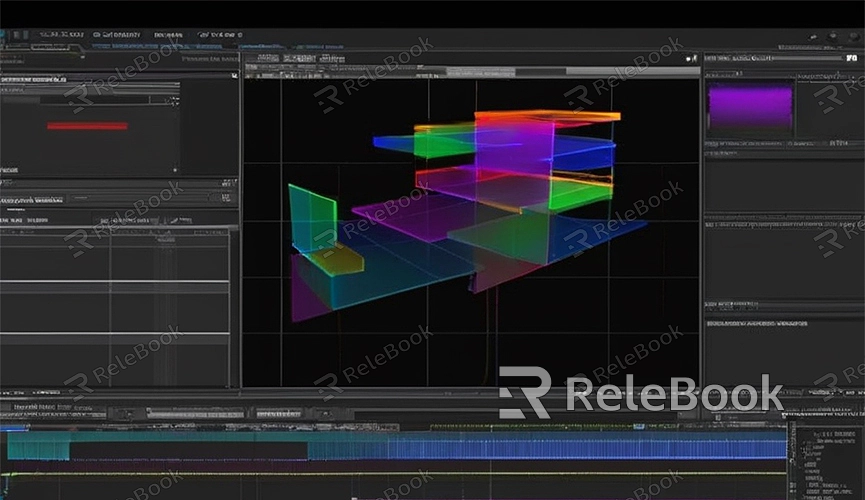Adjust the gray slider in the right panel header

pos(808,58)
